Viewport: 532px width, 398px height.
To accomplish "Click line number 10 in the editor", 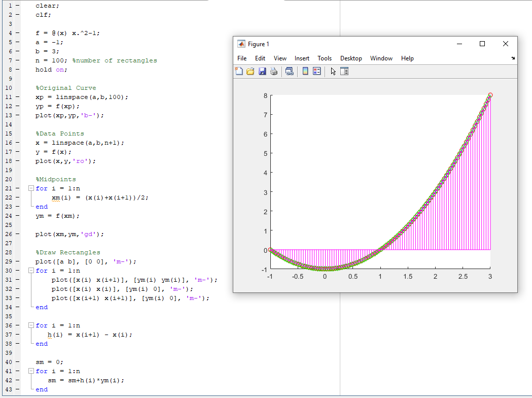I will [x=9, y=88].
